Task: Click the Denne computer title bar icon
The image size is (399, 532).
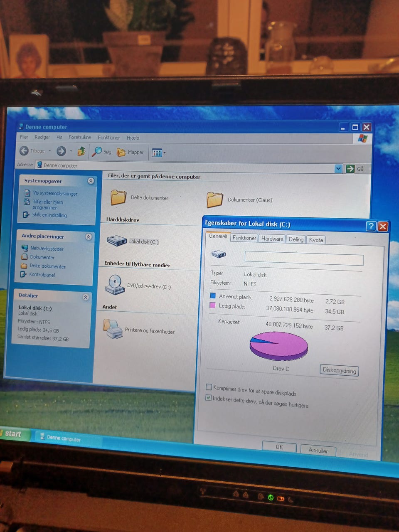Action: click(x=21, y=126)
